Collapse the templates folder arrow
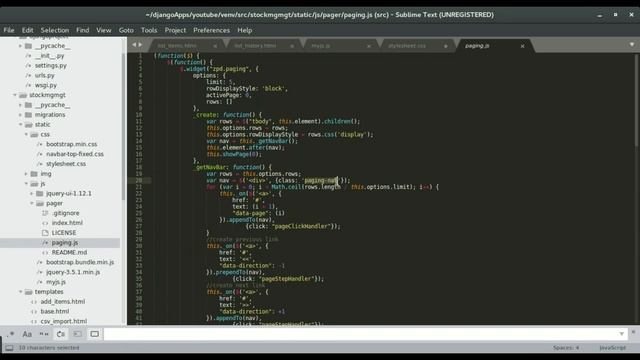The image size is (640, 360). click(x=20, y=292)
